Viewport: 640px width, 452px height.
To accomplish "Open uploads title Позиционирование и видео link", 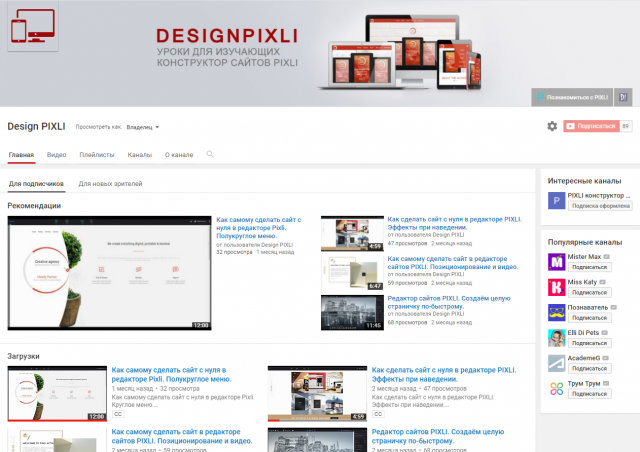I will 182,436.
